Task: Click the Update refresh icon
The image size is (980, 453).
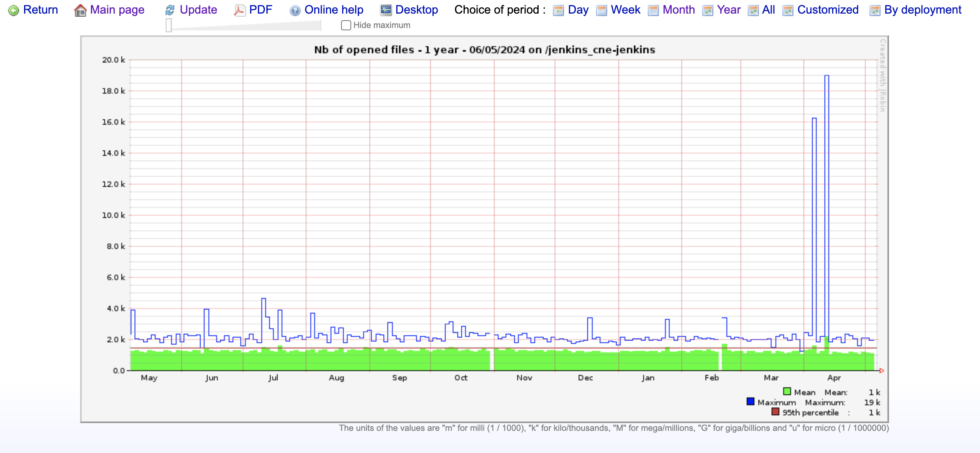Action: point(170,10)
